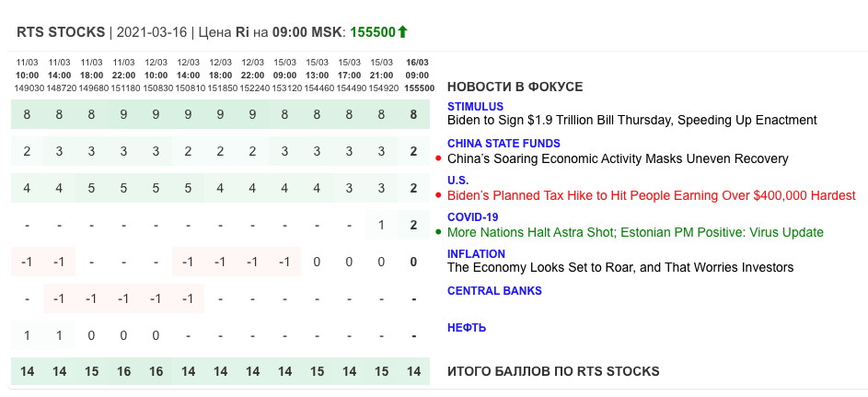Click the red dot before Biden's Tax Hike headline

tap(440, 195)
